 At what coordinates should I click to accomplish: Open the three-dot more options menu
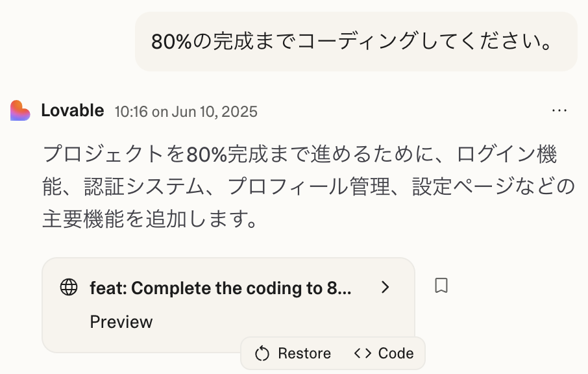pos(559,110)
